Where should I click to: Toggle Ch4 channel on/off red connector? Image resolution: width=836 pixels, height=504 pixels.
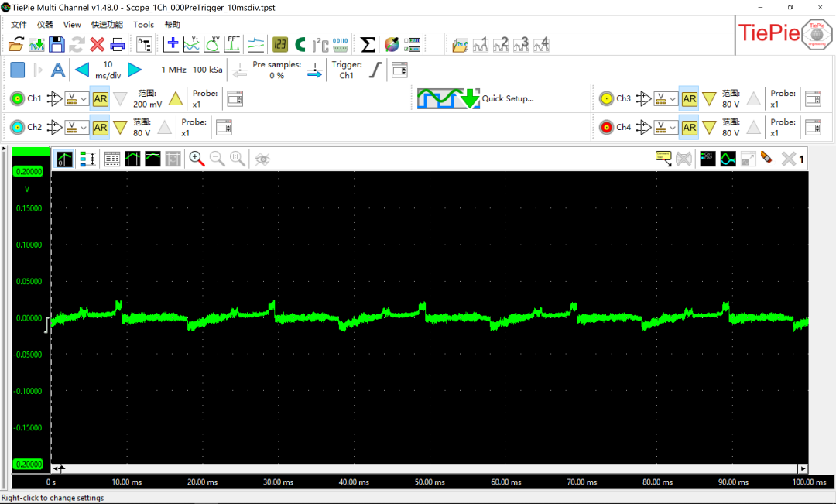click(x=607, y=128)
